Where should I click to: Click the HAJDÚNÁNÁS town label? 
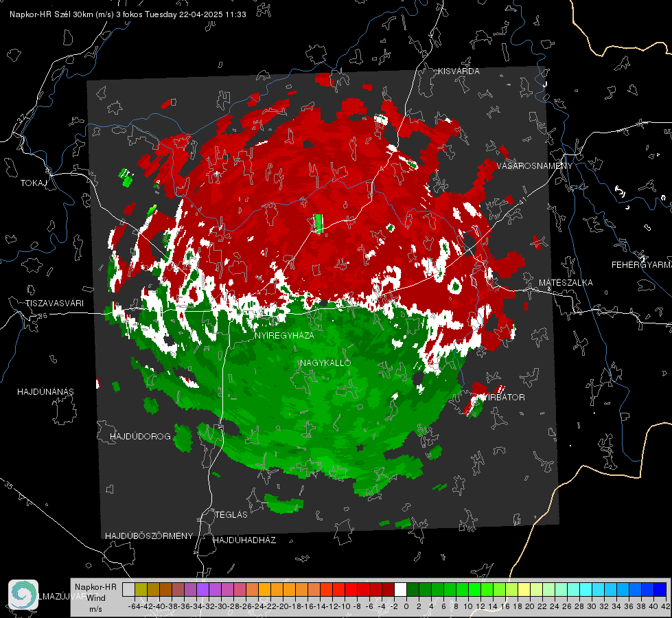(45, 392)
